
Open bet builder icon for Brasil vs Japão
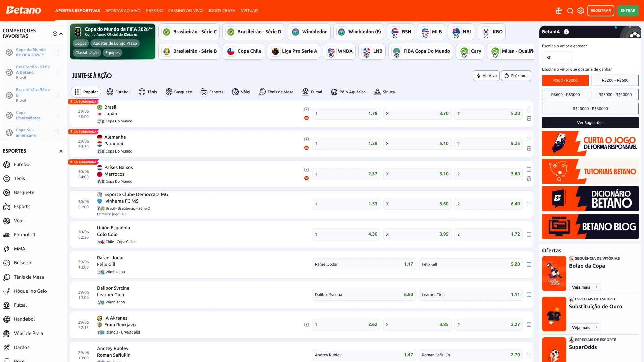click(529, 118)
